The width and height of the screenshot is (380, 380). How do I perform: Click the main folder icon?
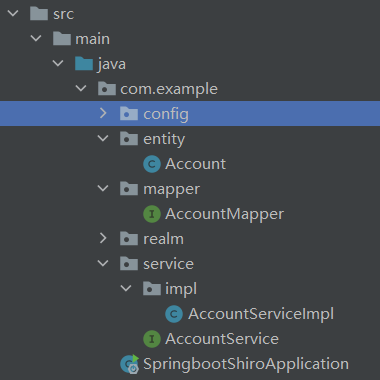[62, 38]
